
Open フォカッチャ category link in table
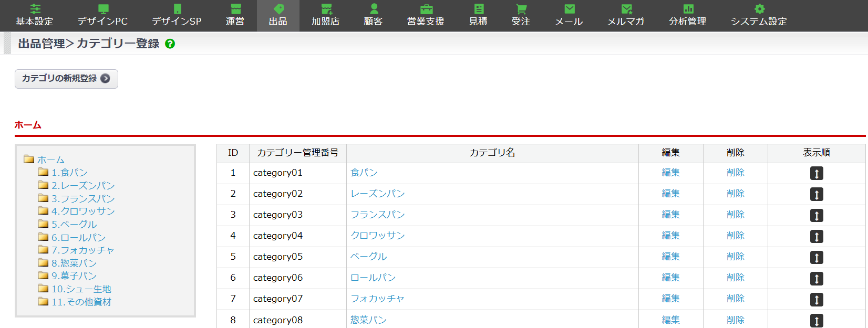[378, 299]
